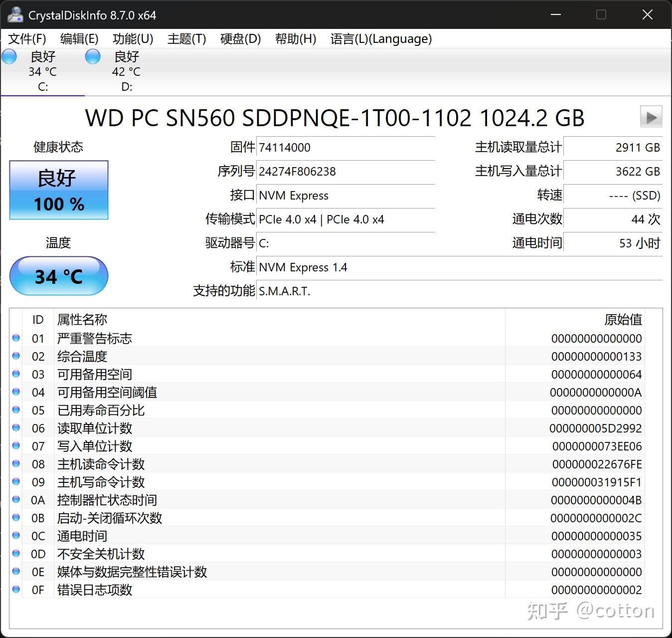Select the 主机读命令计数 attribute row

click(x=327, y=464)
